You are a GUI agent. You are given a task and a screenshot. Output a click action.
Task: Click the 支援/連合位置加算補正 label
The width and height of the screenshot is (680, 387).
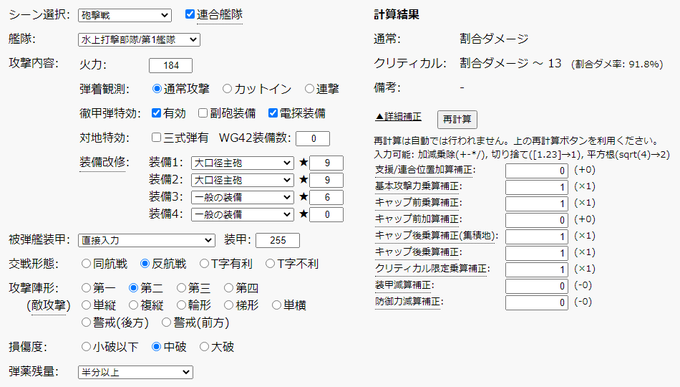click(x=423, y=170)
